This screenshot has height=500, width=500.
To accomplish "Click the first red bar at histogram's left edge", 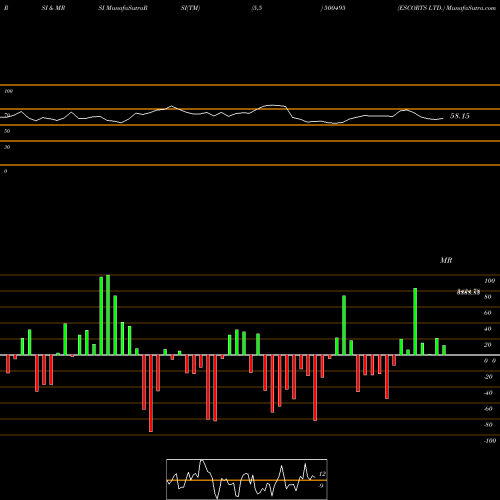I will 8,364.
